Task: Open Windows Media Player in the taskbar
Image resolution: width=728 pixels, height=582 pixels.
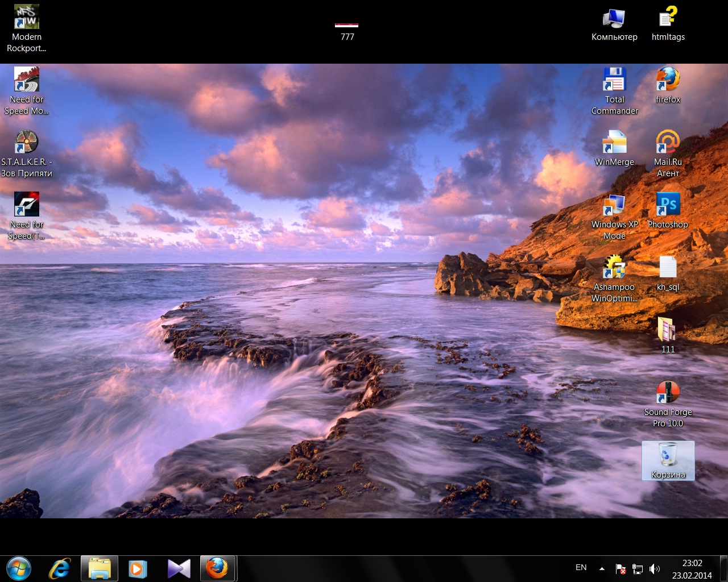Action: (138, 568)
